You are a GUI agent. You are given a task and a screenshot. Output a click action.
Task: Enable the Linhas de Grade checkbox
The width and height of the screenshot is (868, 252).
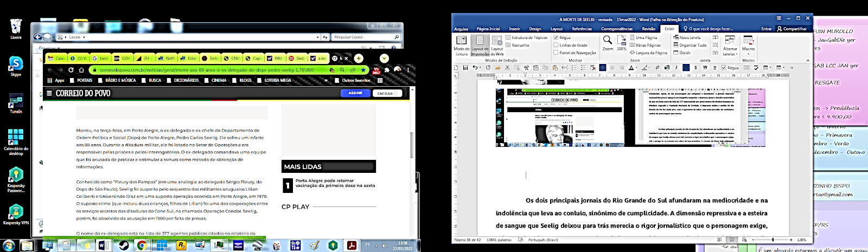tap(570, 45)
